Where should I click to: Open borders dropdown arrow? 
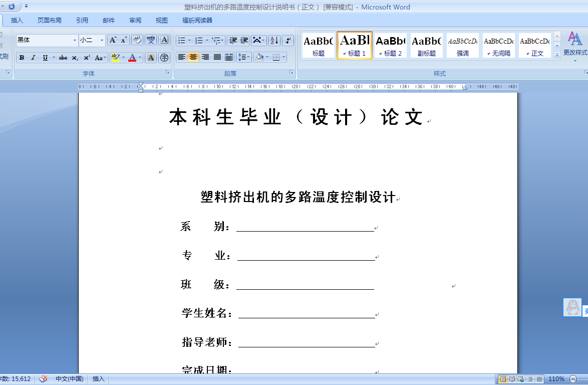click(284, 57)
